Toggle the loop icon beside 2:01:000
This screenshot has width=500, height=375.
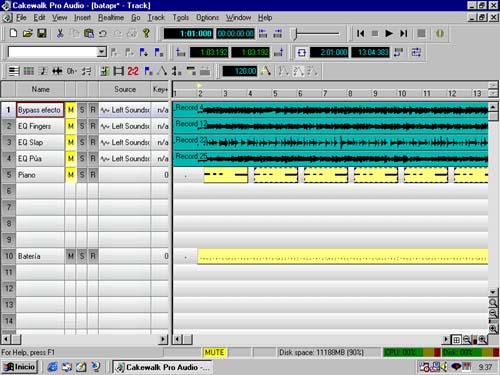click(301, 52)
